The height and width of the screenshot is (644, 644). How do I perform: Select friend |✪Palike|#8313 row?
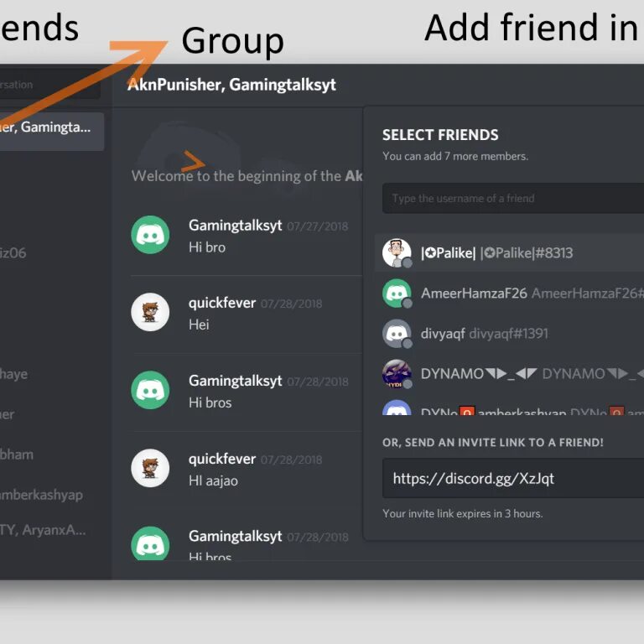(509, 253)
